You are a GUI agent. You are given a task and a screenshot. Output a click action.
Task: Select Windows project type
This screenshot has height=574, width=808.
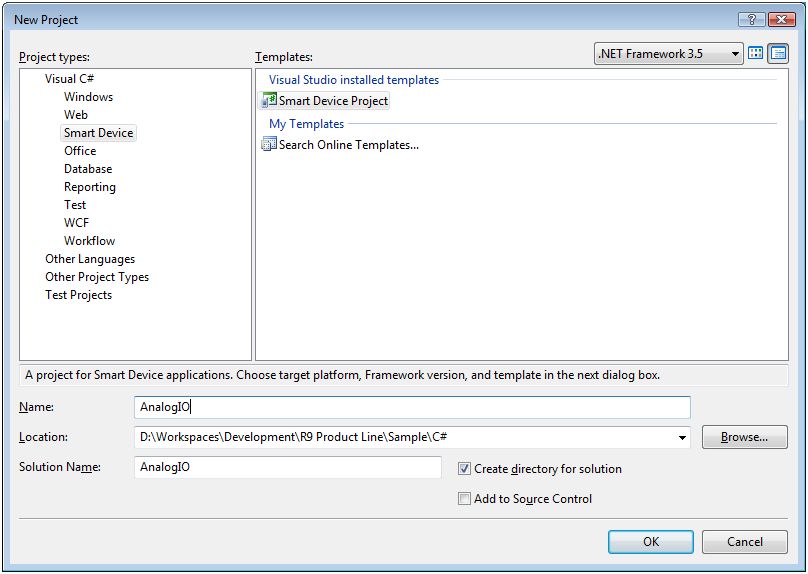(88, 97)
